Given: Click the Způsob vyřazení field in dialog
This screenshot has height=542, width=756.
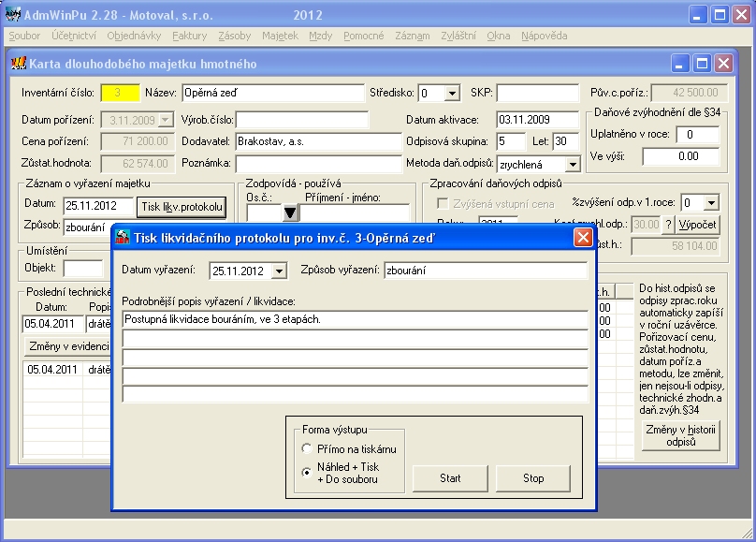Looking at the screenshot, I should [486, 271].
